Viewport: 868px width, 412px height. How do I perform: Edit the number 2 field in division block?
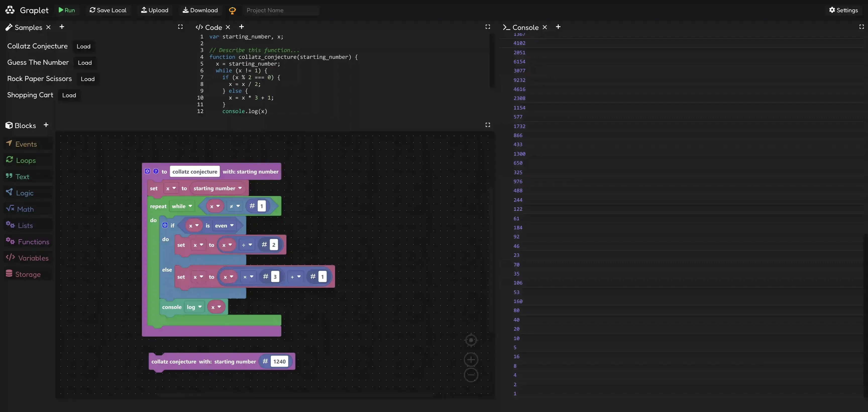point(274,245)
